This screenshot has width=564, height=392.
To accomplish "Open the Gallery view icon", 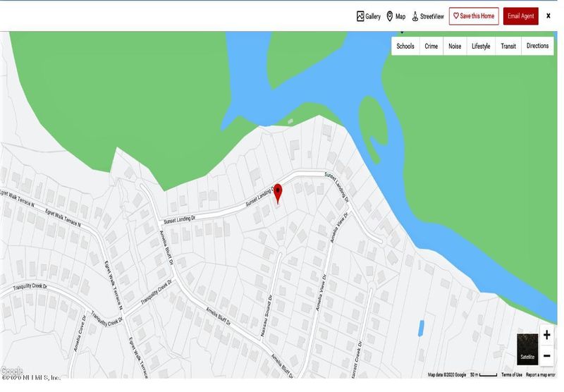I will (360, 16).
